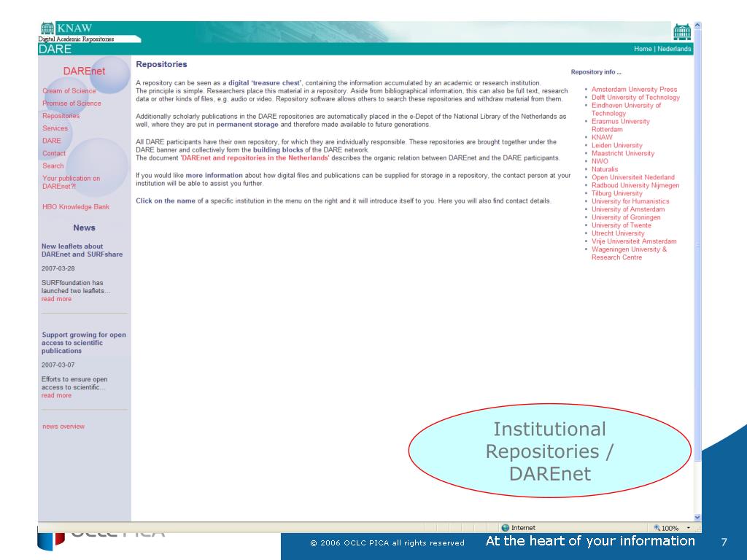Click the 'Repositories' page heading
The image size is (747, 560).
(x=161, y=64)
